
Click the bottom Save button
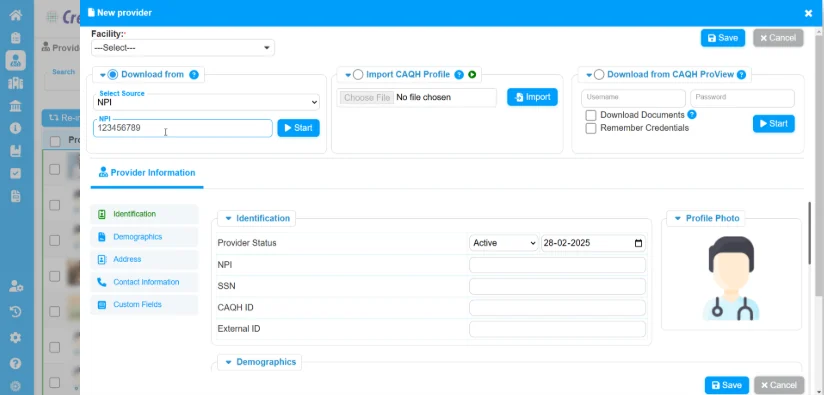727,386
